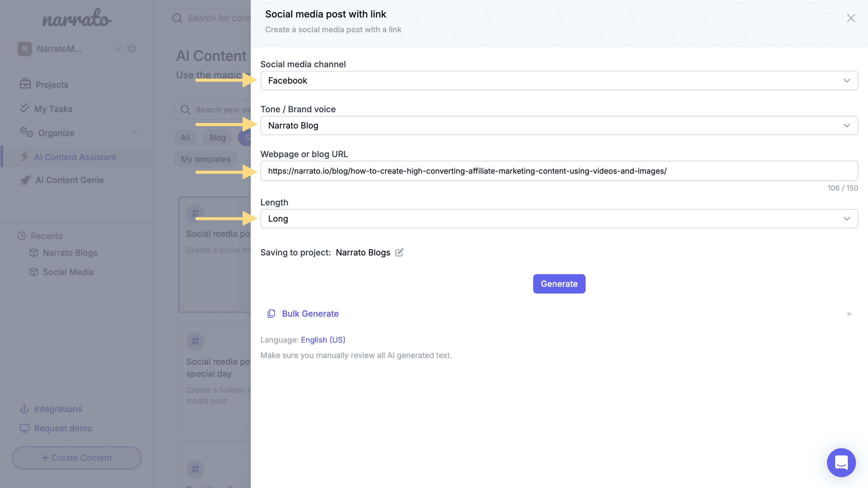Click the Generate button
Image resolution: width=868 pixels, height=488 pixels.
pos(559,284)
